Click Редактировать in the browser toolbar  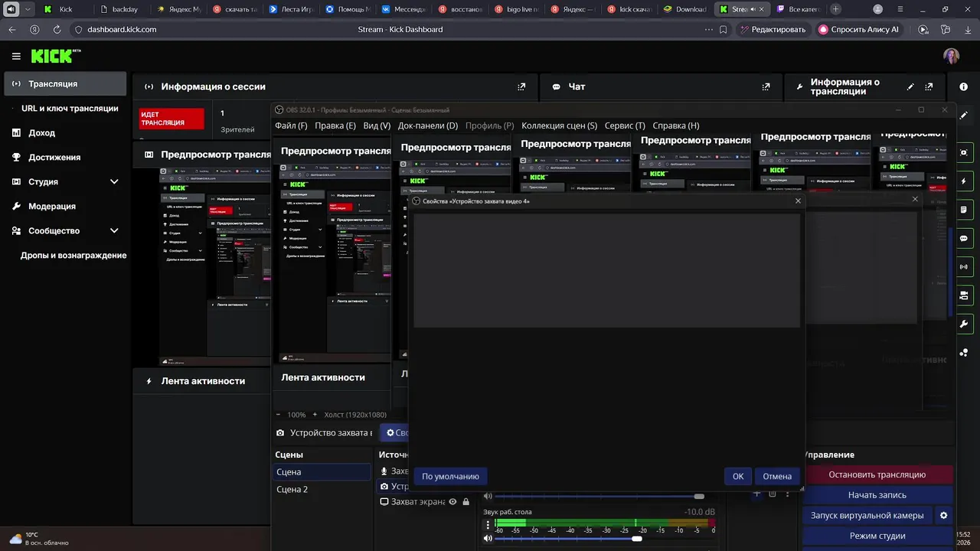tap(772, 29)
